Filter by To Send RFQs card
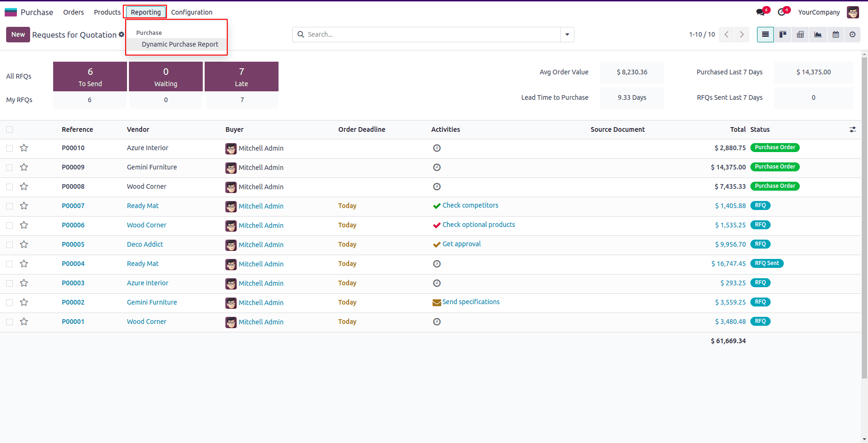Image resolution: width=868 pixels, height=443 pixels. click(90, 76)
